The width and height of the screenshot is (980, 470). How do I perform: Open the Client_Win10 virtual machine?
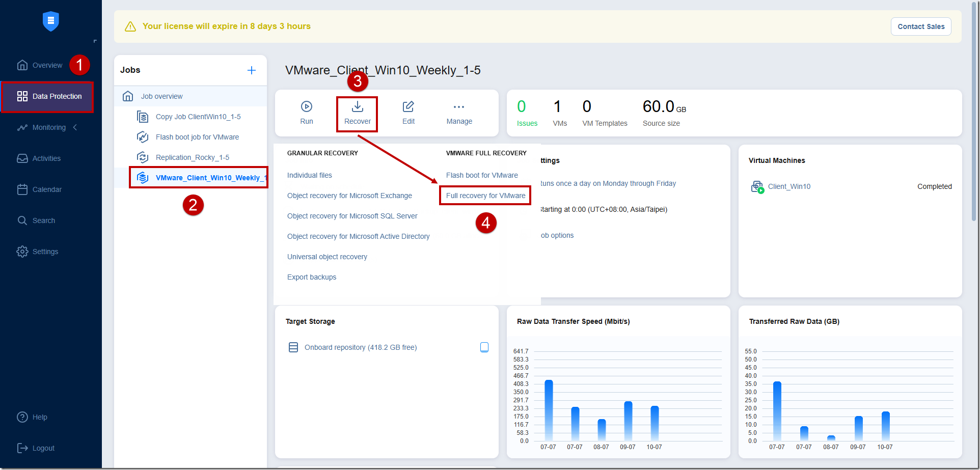pos(789,186)
